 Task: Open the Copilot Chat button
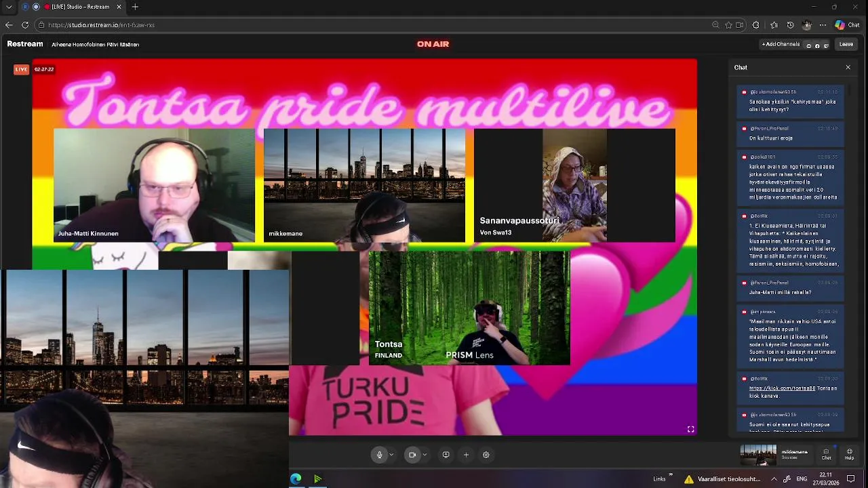pyautogui.click(x=847, y=25)
